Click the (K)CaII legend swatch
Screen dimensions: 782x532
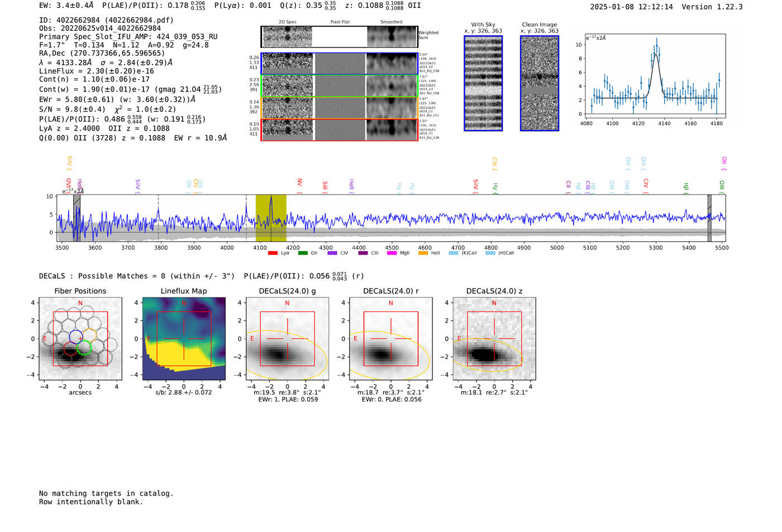click(454, 253)
